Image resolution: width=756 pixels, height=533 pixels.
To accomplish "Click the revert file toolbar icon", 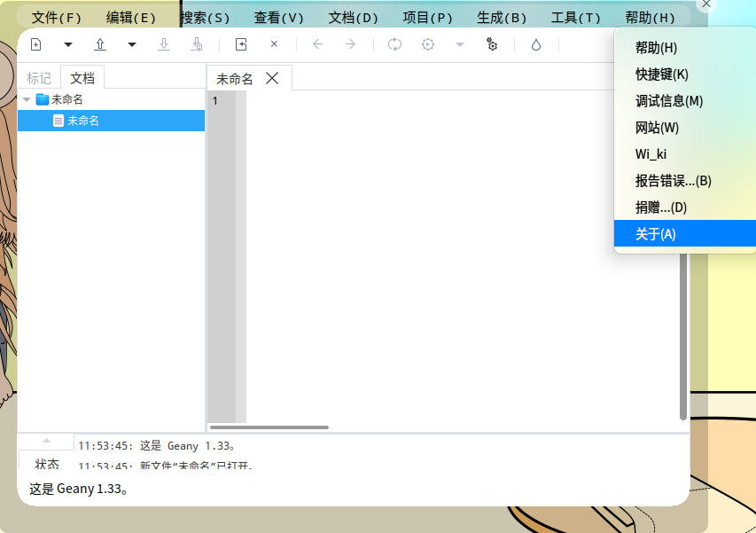I will click(241, 45).
